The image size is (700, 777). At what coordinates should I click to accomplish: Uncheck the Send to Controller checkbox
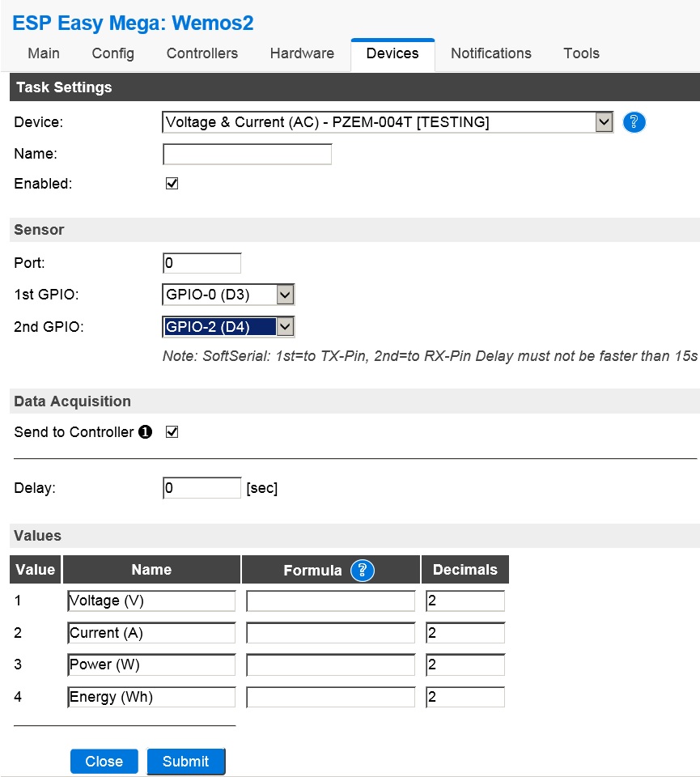pyautogui.click(x=172, y=432)
